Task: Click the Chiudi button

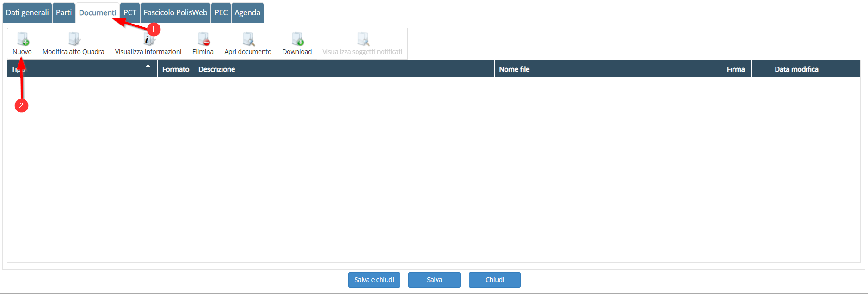Action: tap(494, 280)
